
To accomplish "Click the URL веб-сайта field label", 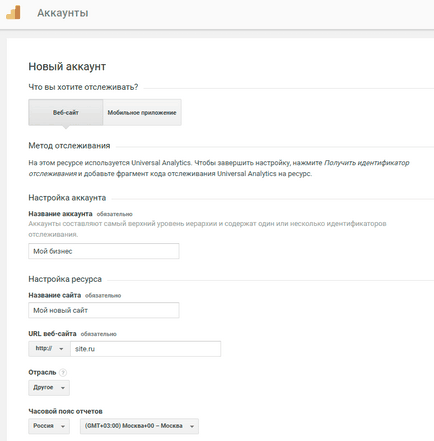I will [x=52, y=333].
